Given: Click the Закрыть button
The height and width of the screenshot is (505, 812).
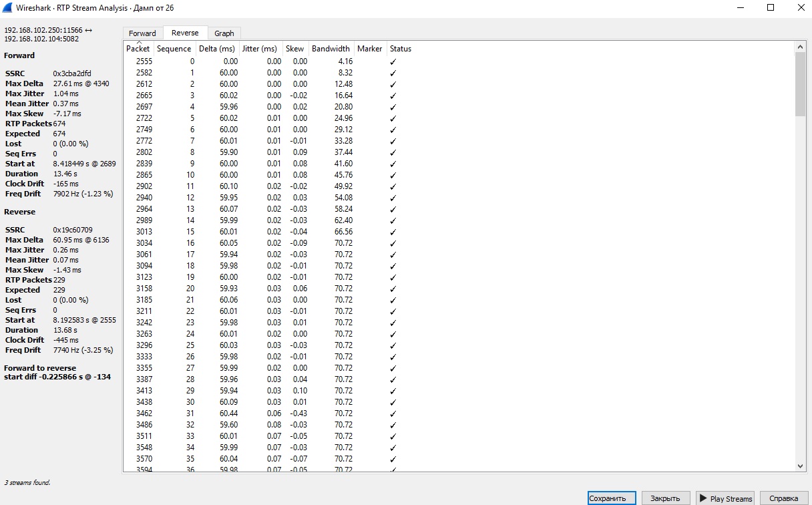Looking at the screenshot, I should click(x=666, y=498).
